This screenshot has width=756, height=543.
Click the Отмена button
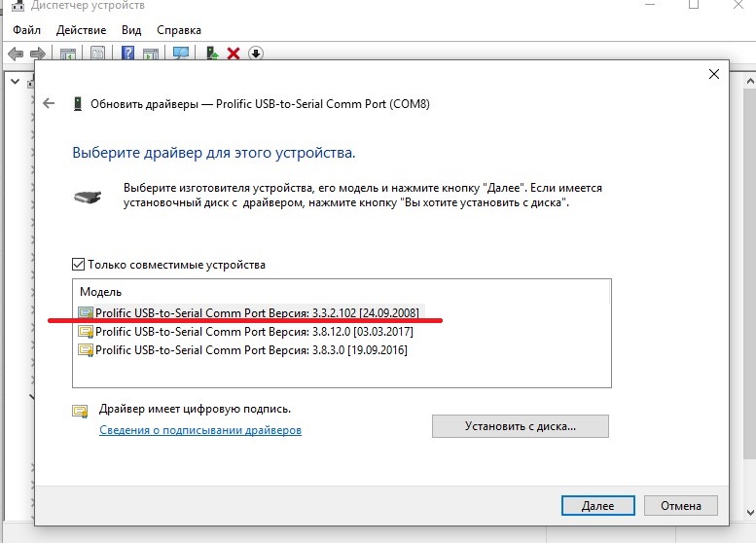[x=681, y=506]
